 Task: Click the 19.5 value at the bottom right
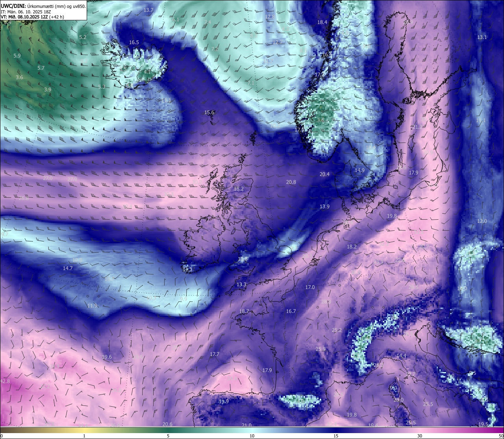483,424
